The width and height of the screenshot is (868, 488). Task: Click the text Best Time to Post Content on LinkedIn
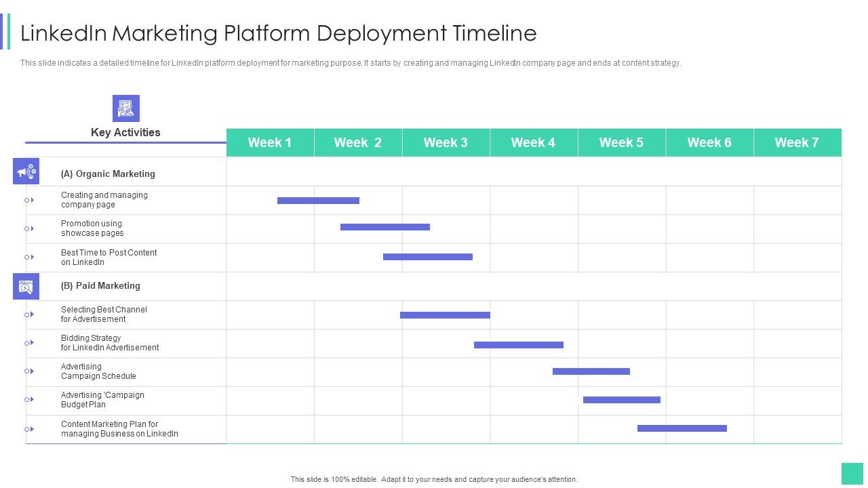(109, 258)
